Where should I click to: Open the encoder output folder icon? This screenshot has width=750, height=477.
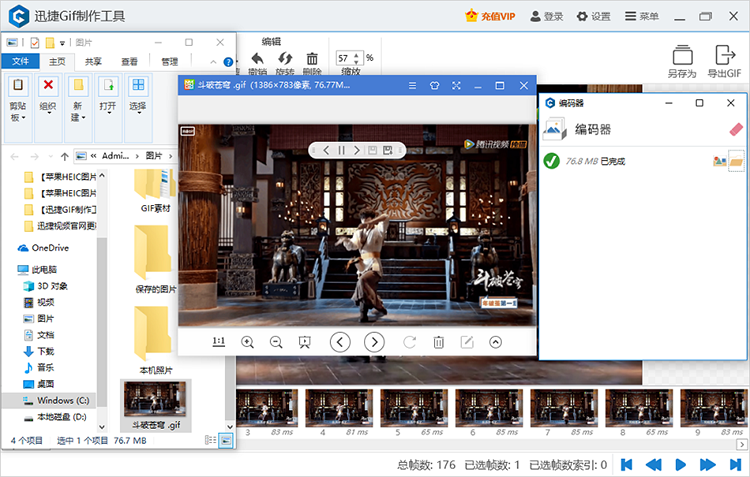[x=737, y=160]
